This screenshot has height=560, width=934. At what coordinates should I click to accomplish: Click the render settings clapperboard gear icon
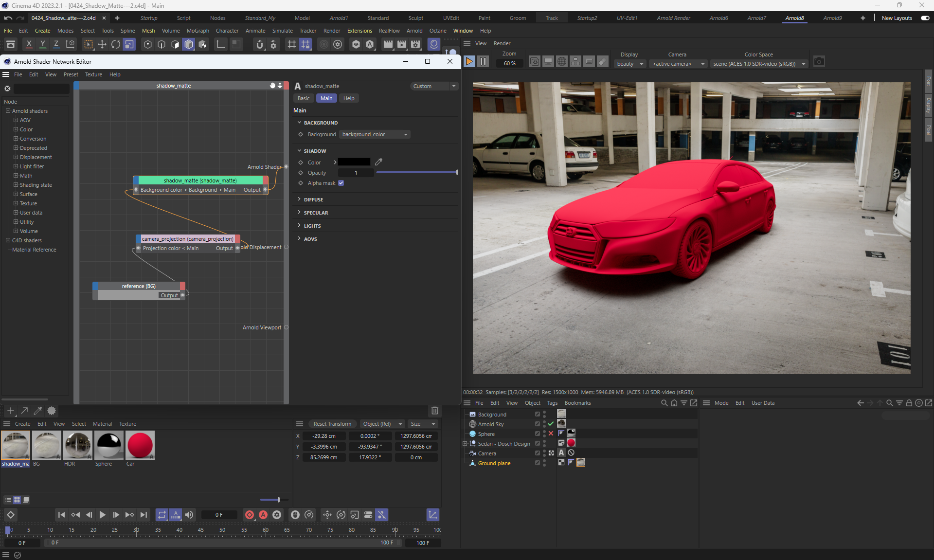(x=415, y=44)
